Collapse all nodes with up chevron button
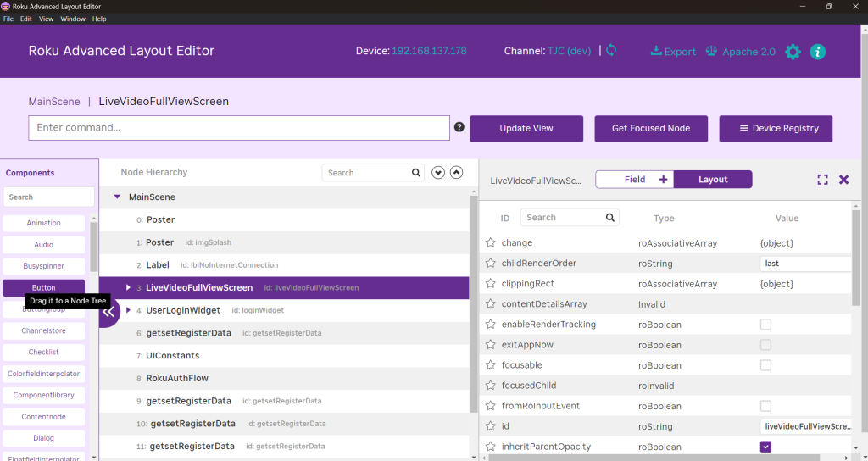Screen dimensions: 868x461 456,173
